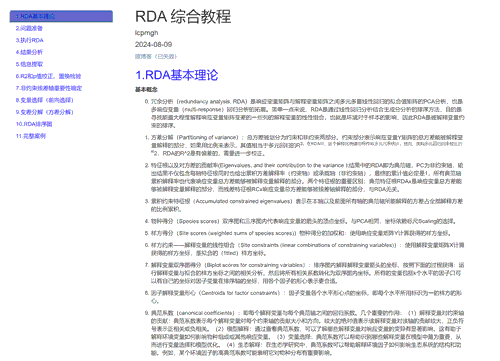This screenshot has height=361, width=500.
Task: Click the author name "lcpmgh"
Action: click(147, 33)
